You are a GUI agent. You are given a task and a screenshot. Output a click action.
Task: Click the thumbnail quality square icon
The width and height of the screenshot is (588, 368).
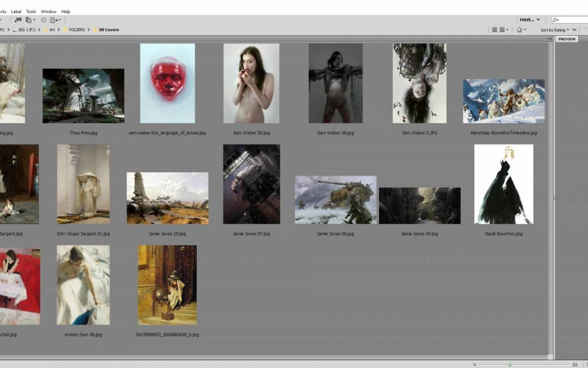494,30
